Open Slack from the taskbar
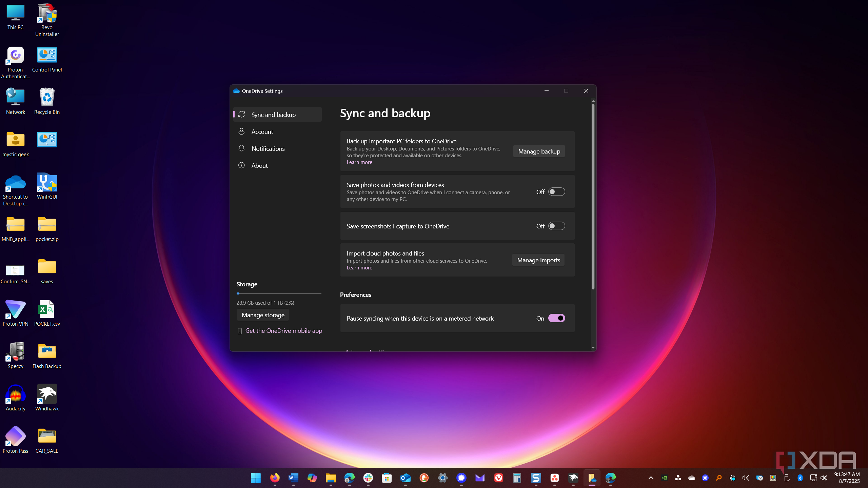 tap(368, 478)
